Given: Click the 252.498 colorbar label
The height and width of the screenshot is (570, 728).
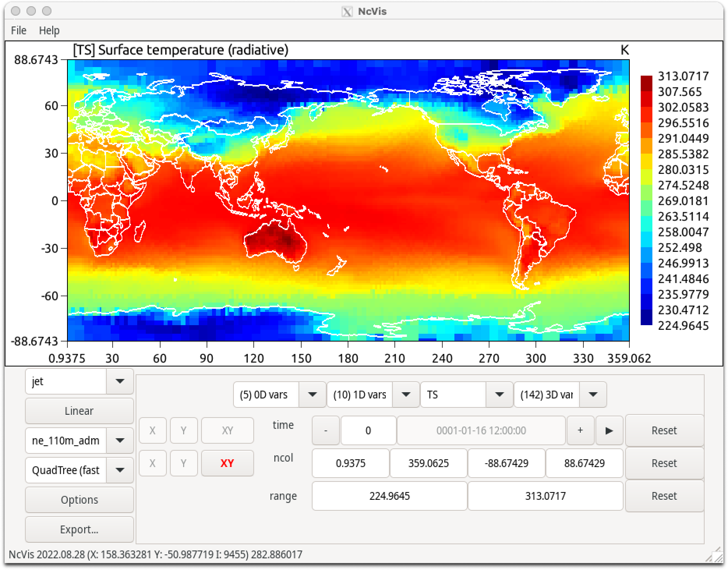Looking at the screenshot, I should (680, 248).
